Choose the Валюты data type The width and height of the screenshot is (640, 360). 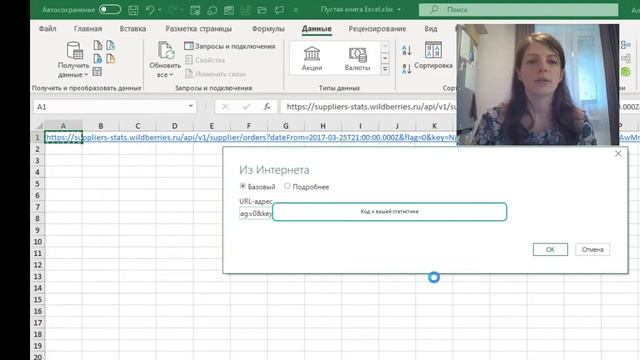click(357, 58)
